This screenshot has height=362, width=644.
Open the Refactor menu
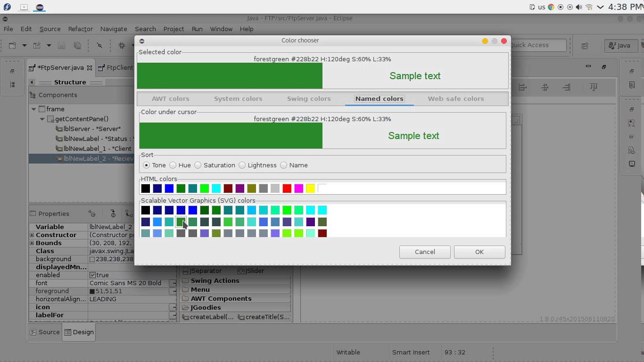(x=80, y=29)
